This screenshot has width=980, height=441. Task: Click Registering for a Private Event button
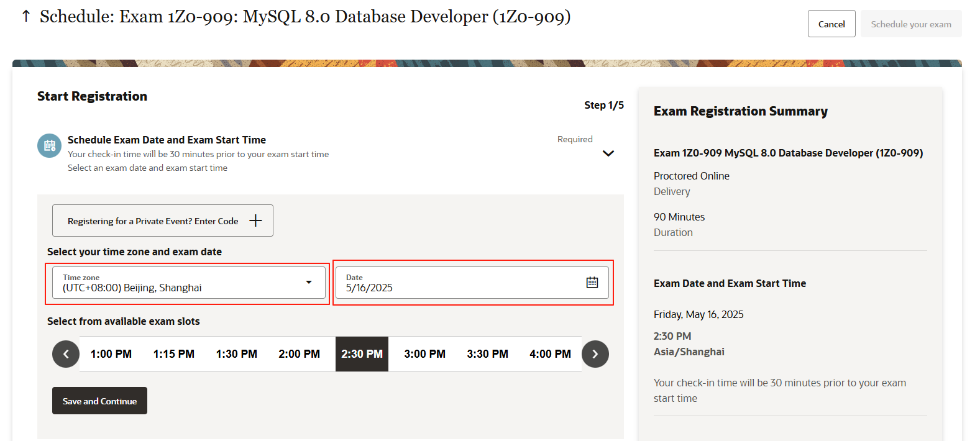[163, 220]
